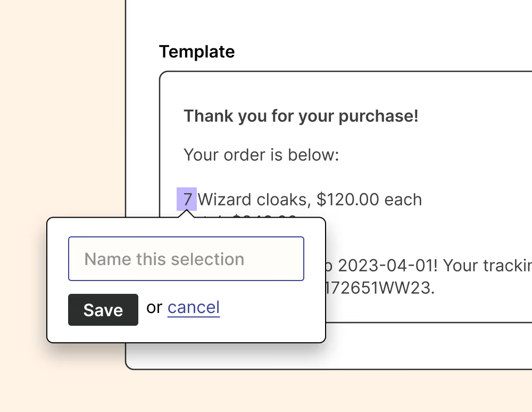Click the cut-off word "trackin" at right edge
532x412 pixels.
tap(507, 266)
